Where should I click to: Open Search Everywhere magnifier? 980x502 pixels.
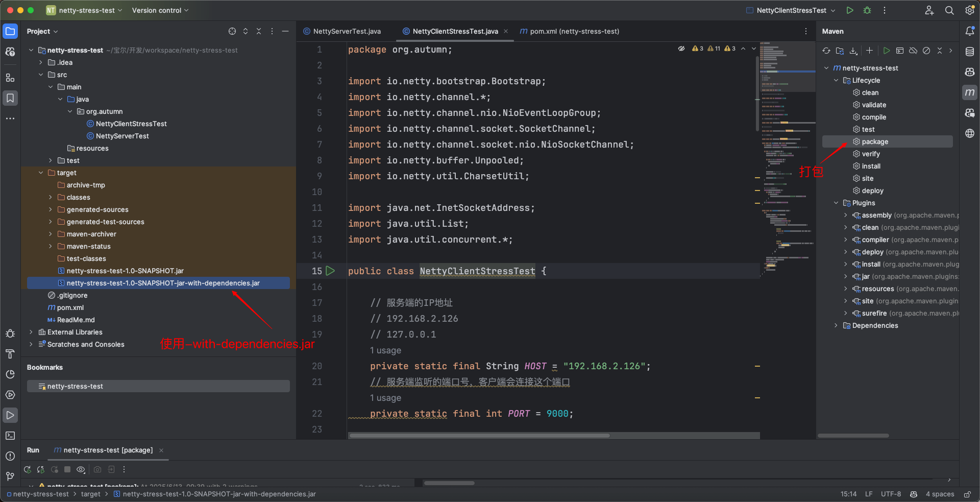click(x=949, y=10)
